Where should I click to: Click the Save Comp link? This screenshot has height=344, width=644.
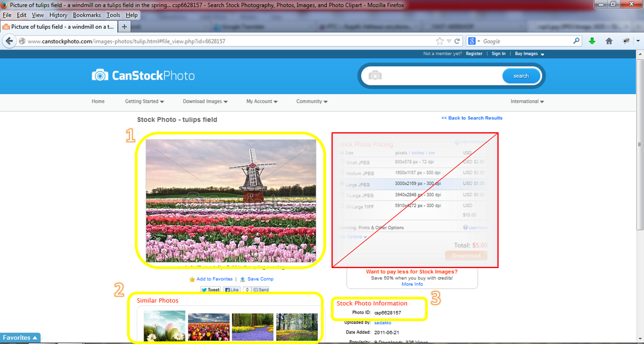tap(260, 279)
